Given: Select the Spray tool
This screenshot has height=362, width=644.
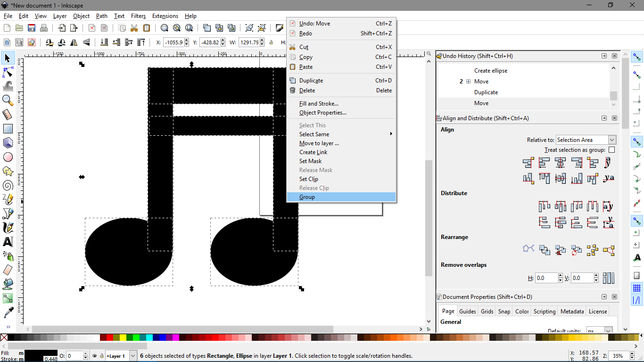Looking at the screenshot, I should [x=8, y=256].
